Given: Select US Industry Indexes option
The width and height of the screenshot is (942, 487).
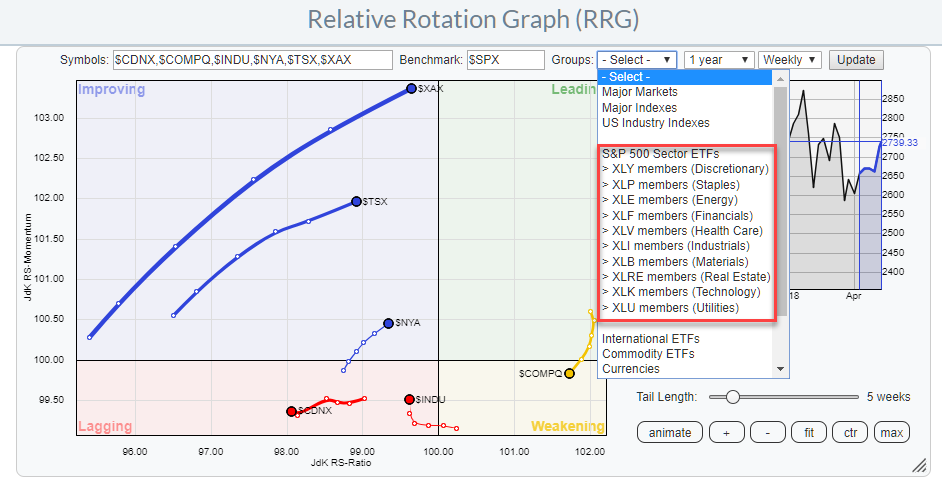Looking at the screenshot, I should click(x=655, y=123).
